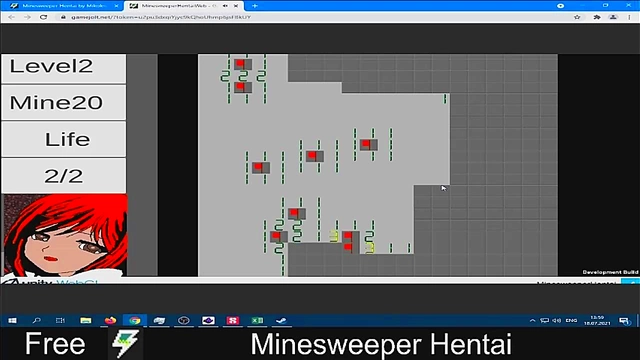The height and width of the screenshot is (360, 640).
Task: Open Excel from the taskbar
Action: click(x=257, y=320)
